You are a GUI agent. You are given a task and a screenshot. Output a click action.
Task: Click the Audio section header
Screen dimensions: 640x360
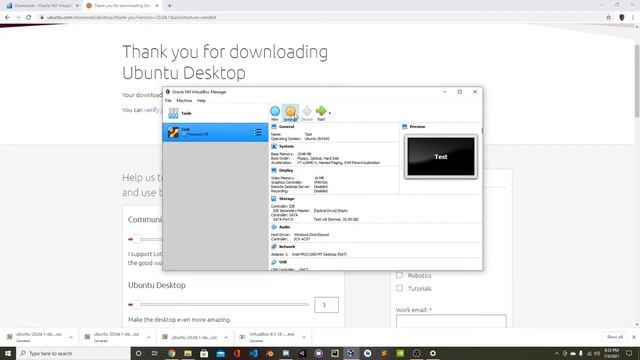[x=284, y=227]
